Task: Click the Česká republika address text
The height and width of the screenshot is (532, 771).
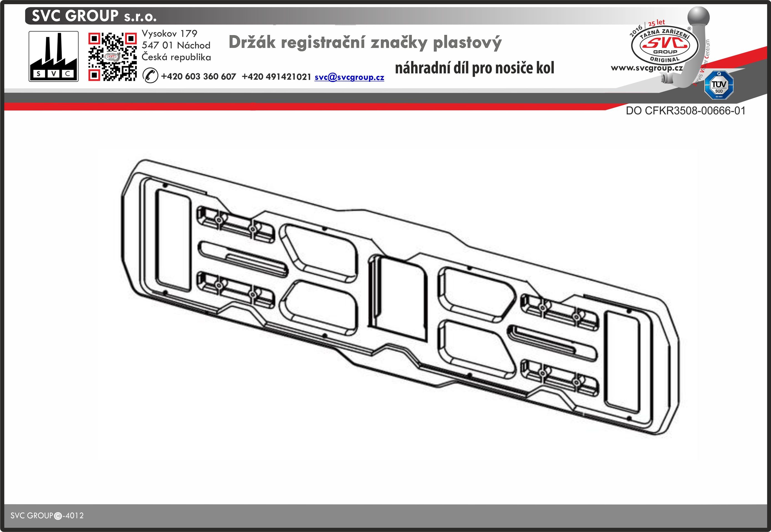Action: point(176,57)
